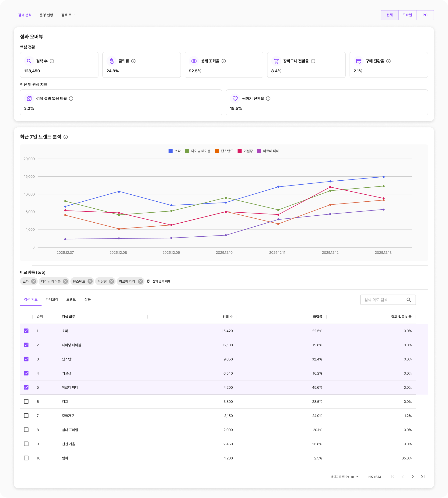This screenshot has height=498, width=448.
Task: Check the 템퍼 row checkbox
Action: pos(26,458)
